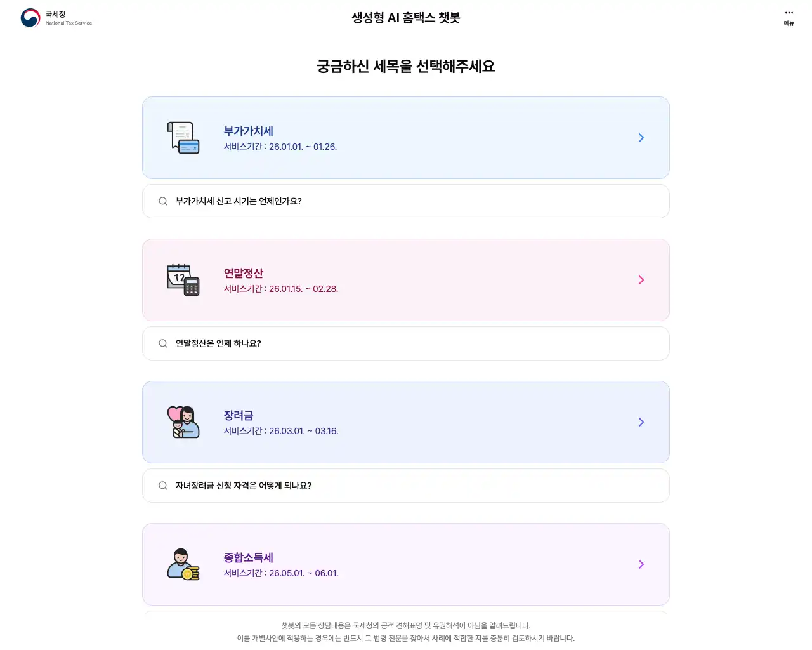Select the 부가가치세 receipt icon
812x650 pixels.
tap(183, 137)
